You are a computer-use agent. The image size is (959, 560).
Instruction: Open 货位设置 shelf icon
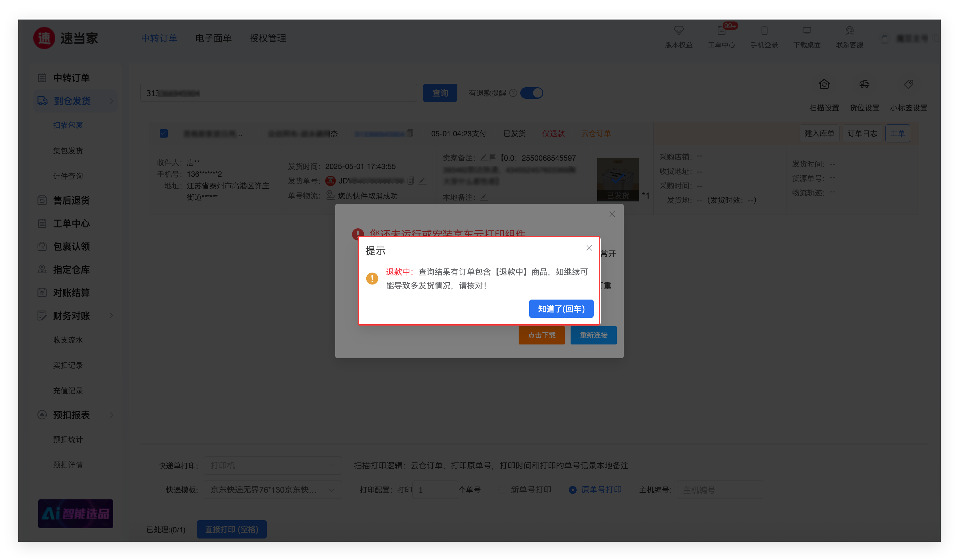click(864, 84)
